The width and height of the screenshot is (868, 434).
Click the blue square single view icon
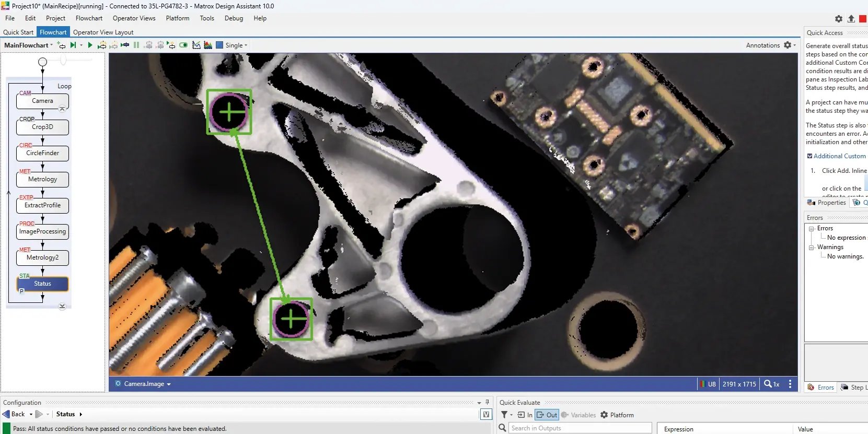point(219,45)
